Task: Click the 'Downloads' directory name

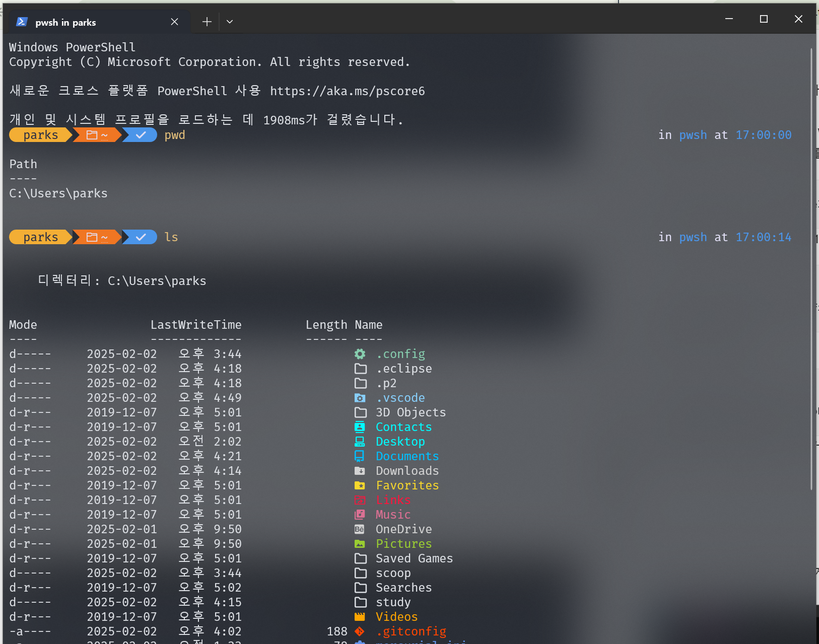Action: click(x=407, y=471)
